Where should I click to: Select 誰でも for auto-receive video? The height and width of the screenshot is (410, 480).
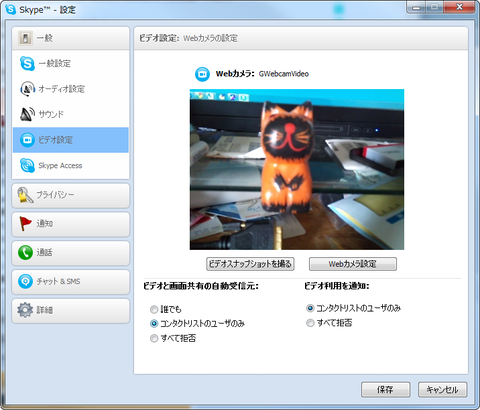click(154, 310)
